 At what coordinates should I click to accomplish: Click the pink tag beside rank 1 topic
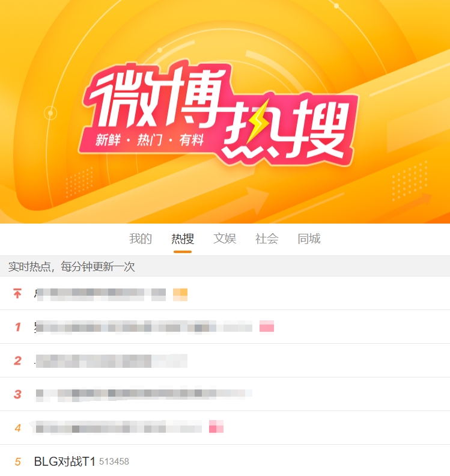pos(267,327)
